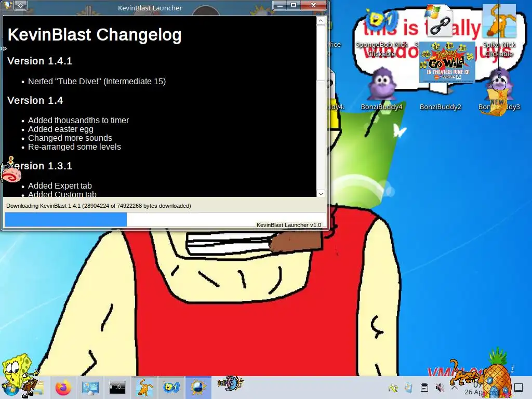Switch to the SpongeBob Nick taskbar app
The height and width of the screenshot is (399, 532).
(x=171, y=388)
